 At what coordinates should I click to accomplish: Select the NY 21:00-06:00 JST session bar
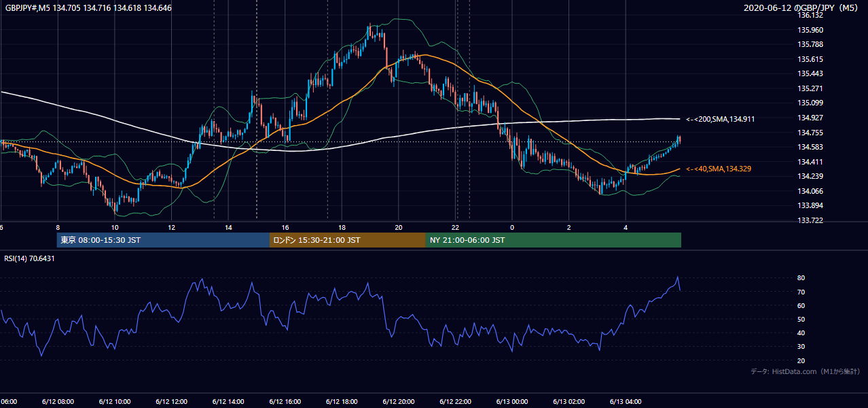[554, 240]
